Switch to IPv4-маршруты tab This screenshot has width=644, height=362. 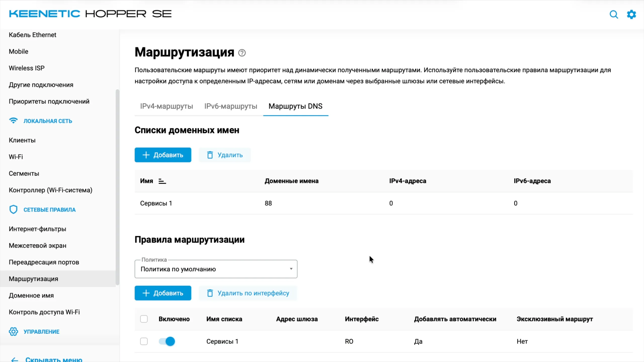(x=167, y=106)
